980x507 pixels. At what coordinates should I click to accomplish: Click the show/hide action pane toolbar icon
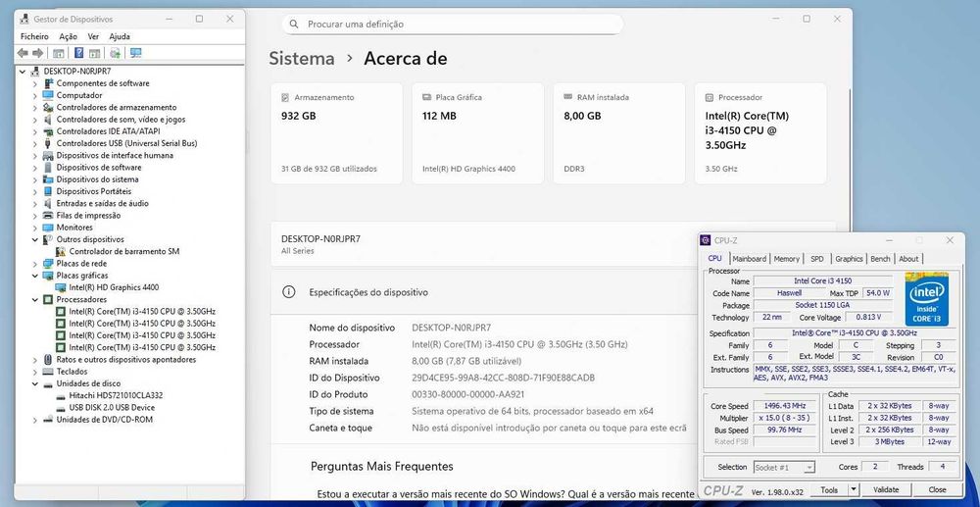coord(94,53)
